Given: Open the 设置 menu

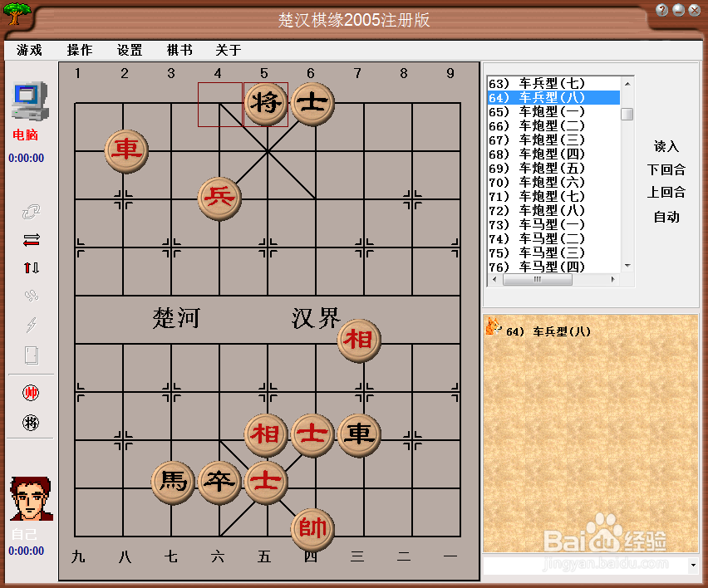Looking at the screenshot, I should point(130,50).
